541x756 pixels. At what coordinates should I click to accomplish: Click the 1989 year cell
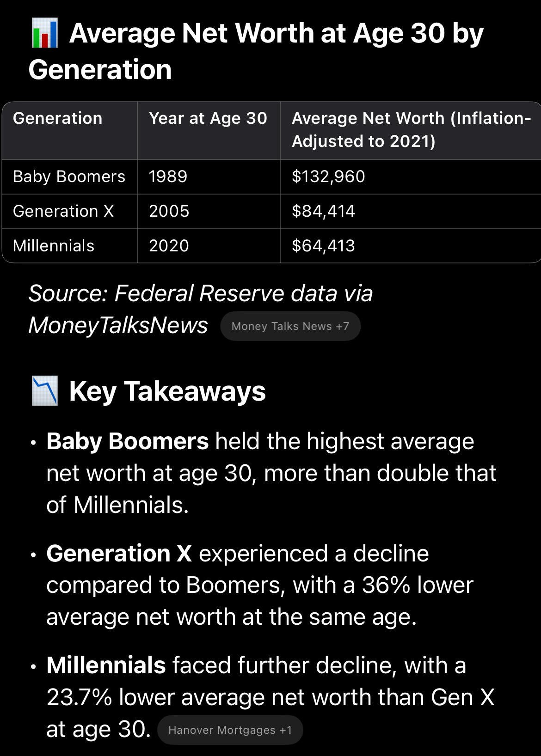pyautogui.click(x=168, y=177)
